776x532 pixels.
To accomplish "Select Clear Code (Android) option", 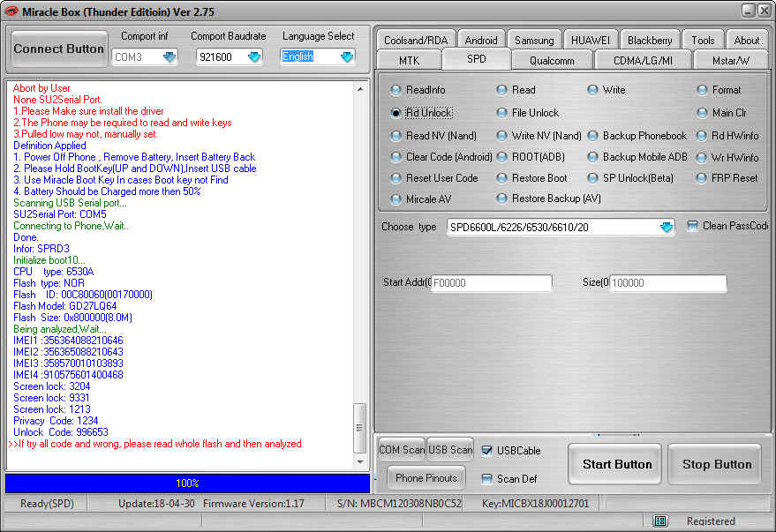I will [441, 157].
